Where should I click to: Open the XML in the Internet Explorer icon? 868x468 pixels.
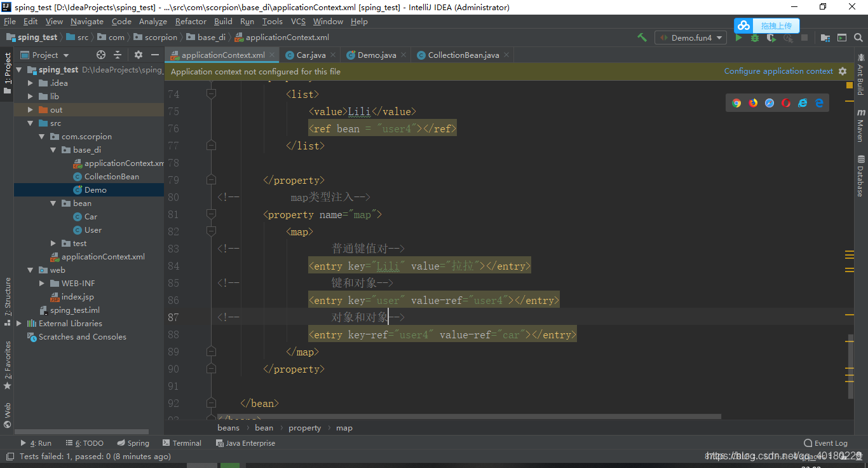click(803, 103)
